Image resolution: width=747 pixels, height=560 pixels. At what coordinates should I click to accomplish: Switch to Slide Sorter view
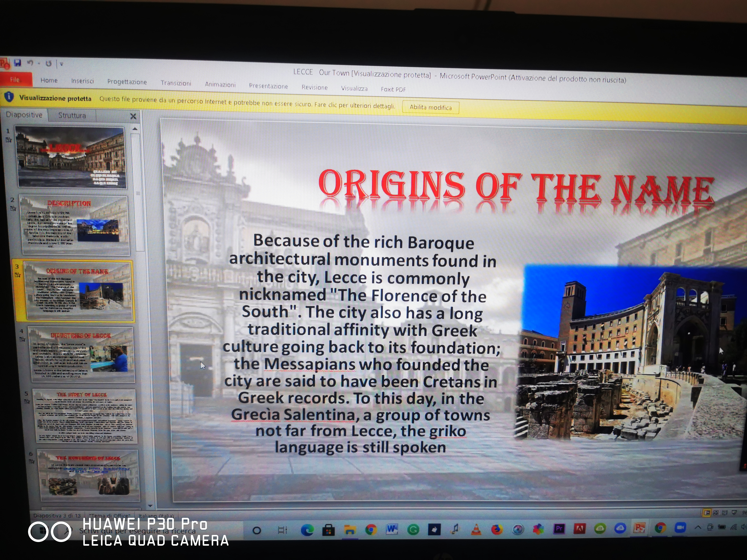click(716, 513)
